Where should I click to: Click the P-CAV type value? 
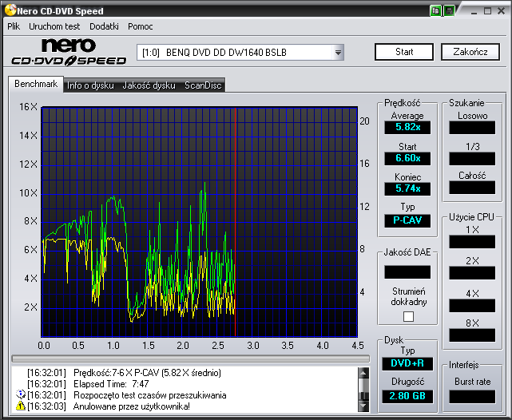click(407, 220)
